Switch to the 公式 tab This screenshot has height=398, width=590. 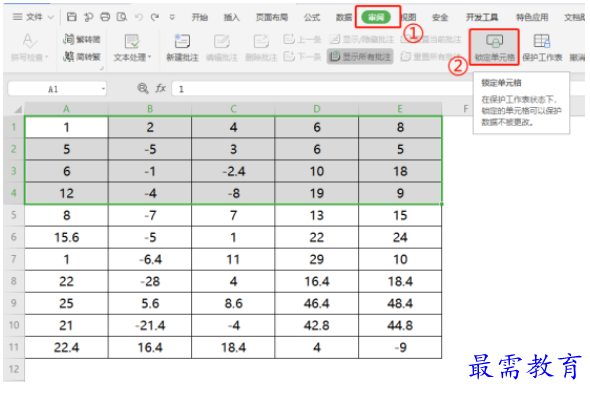click(x=312, y=17)
